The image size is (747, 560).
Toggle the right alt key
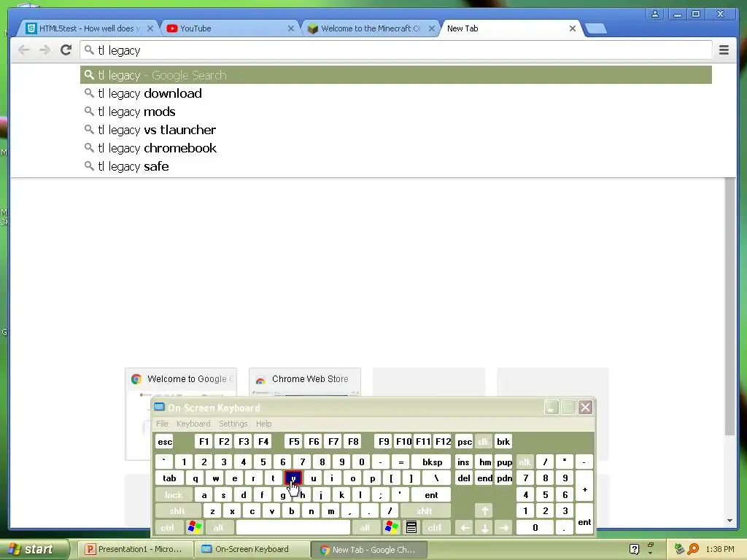click(x=365, y=528)
